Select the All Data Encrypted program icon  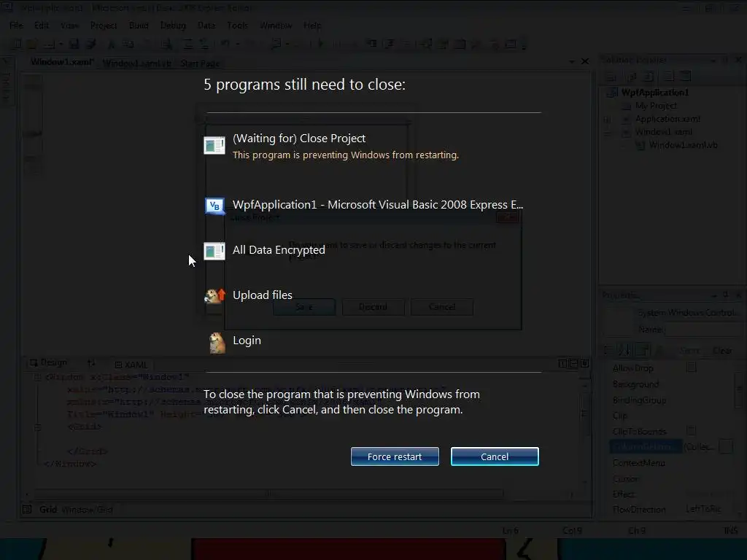[214, 251]
